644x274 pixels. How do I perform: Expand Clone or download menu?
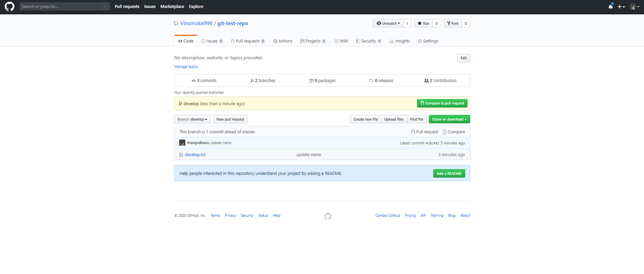point(449,119)
